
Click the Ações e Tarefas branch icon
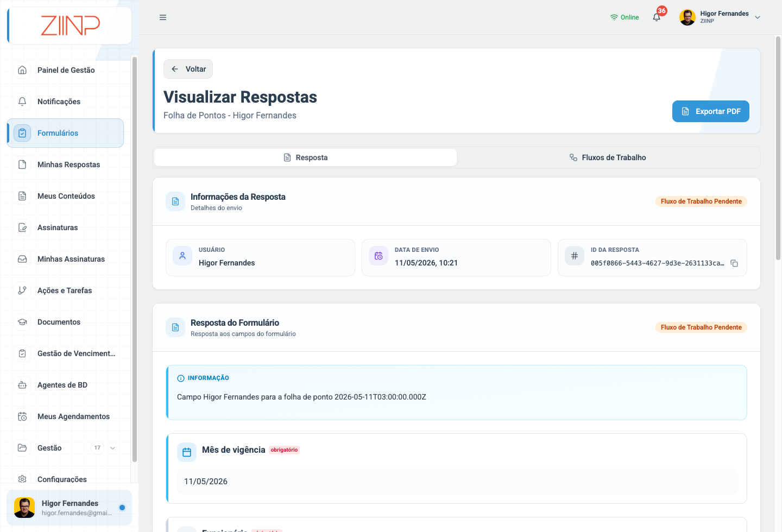point(22,290)
